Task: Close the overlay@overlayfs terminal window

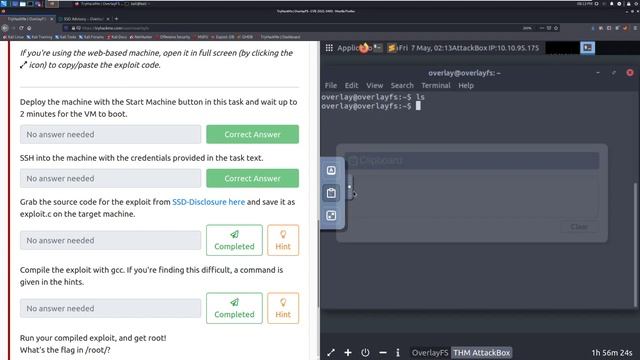Action: pyautogui.click(x=630, y=73)
